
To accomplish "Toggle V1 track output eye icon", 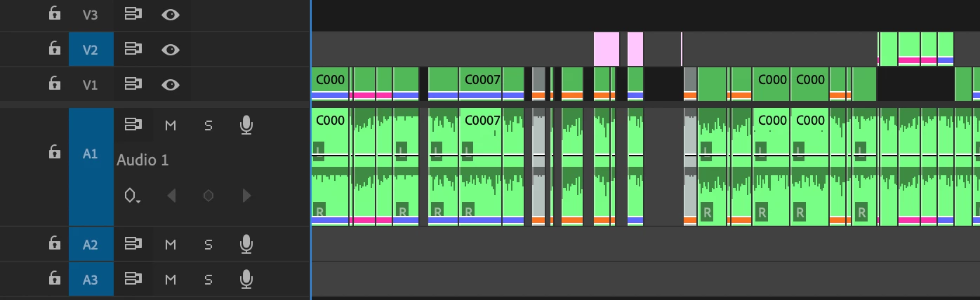I will 170,84.
